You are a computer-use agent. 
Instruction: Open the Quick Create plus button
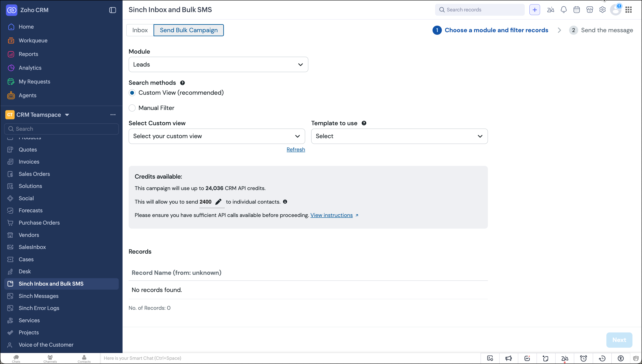point(535,10)
